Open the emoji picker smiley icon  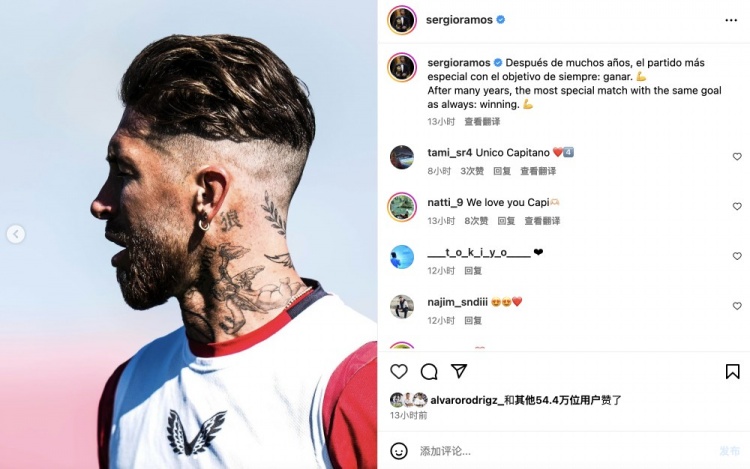[399, 451]
